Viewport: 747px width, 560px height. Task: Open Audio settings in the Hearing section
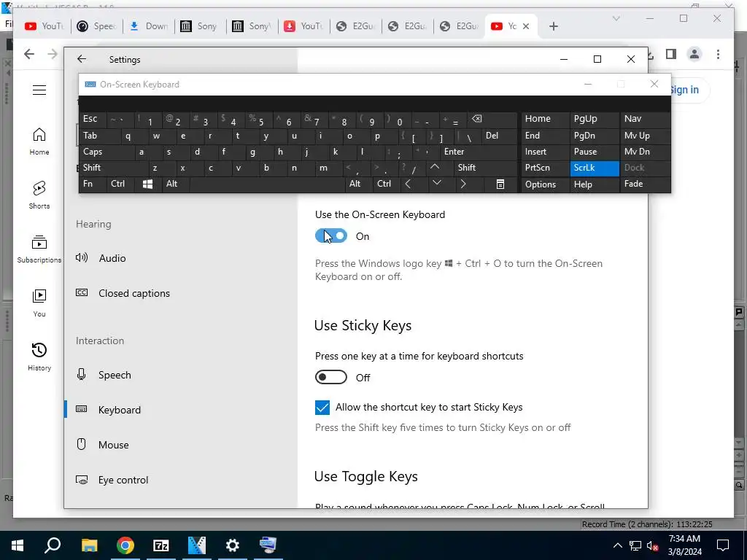point(112,258)
